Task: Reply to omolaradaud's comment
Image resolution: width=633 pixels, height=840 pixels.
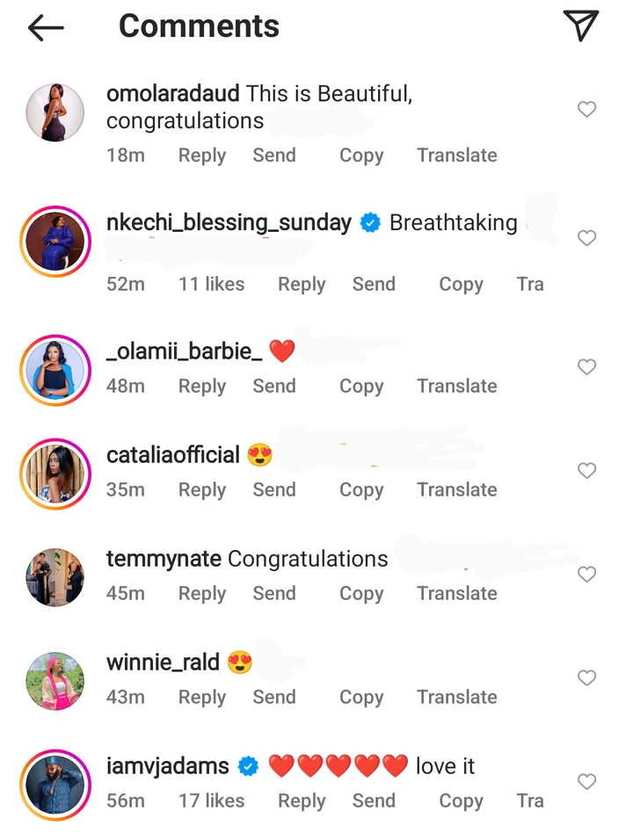Action: tap(201, 156)
